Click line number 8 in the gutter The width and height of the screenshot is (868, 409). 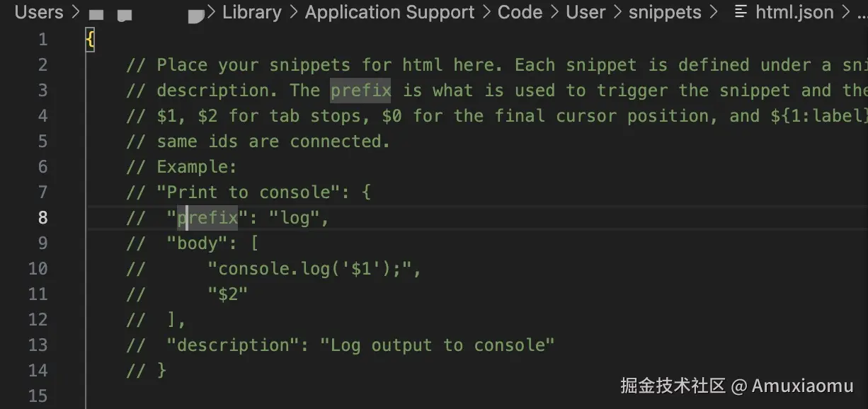[x=42, y=217]
